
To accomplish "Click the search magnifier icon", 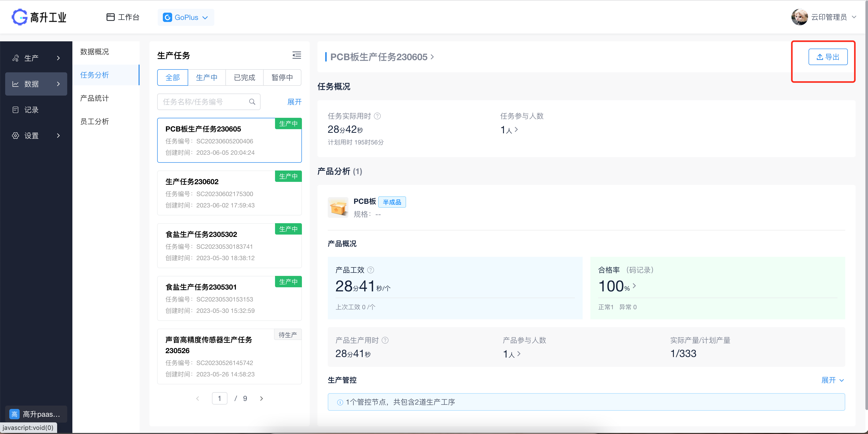I will point(252,102).
